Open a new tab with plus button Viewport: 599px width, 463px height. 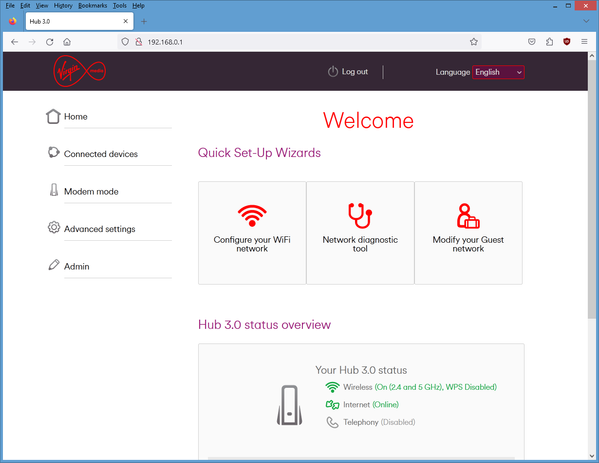pyautogui.click(x=144, y=21)
